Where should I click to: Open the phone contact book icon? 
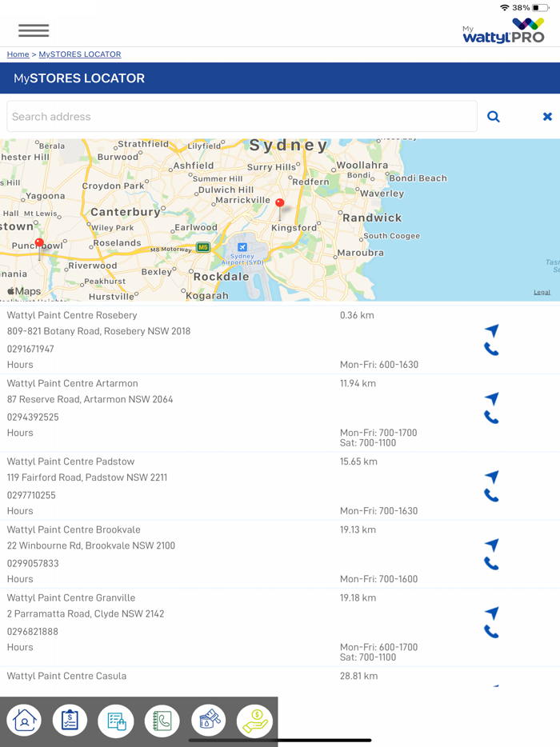click(x=162, y=721)
